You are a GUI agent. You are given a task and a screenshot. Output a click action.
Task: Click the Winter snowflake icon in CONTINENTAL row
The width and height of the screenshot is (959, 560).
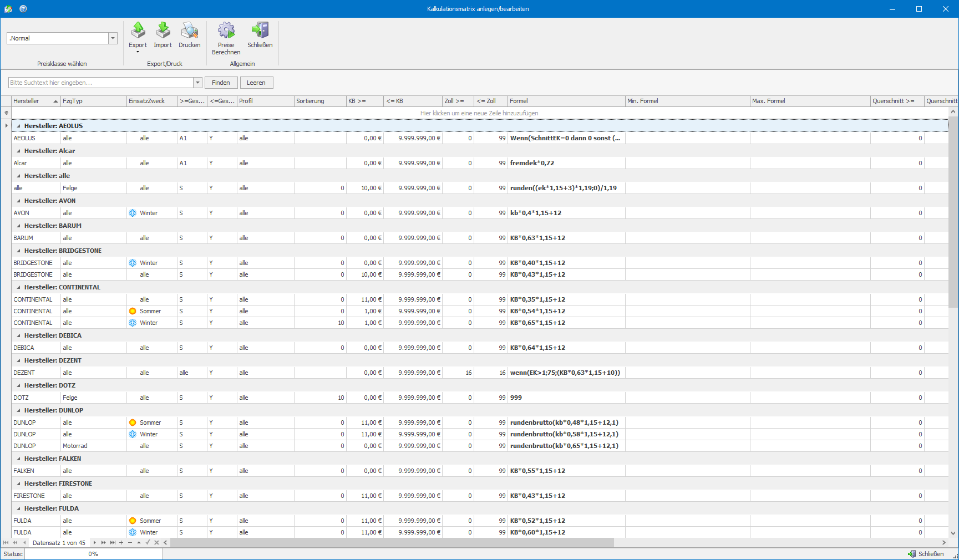coord(133,323)
